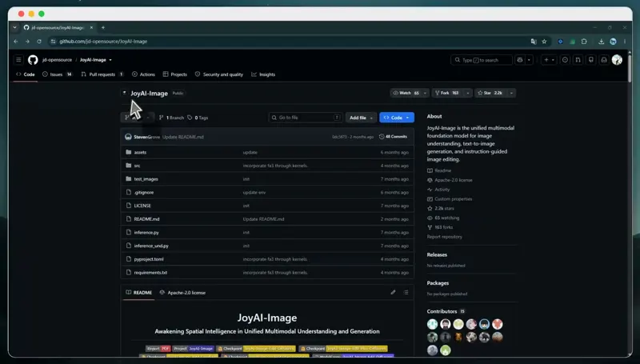Click the browser forward arrow
Screen dimensions: 640x364
[x=27, y=42]
